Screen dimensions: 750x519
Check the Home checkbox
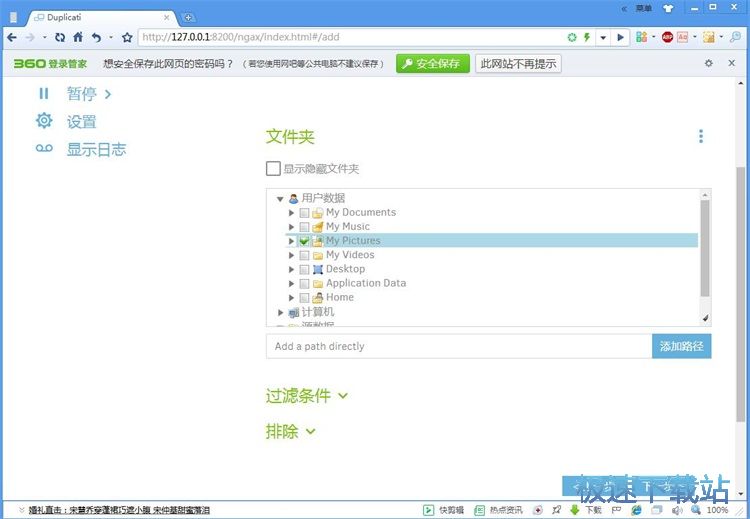tap(304, 298)
